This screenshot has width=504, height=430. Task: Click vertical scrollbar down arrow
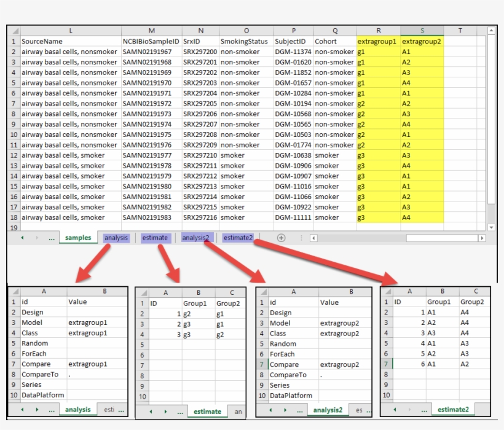(x=491, y=227)
